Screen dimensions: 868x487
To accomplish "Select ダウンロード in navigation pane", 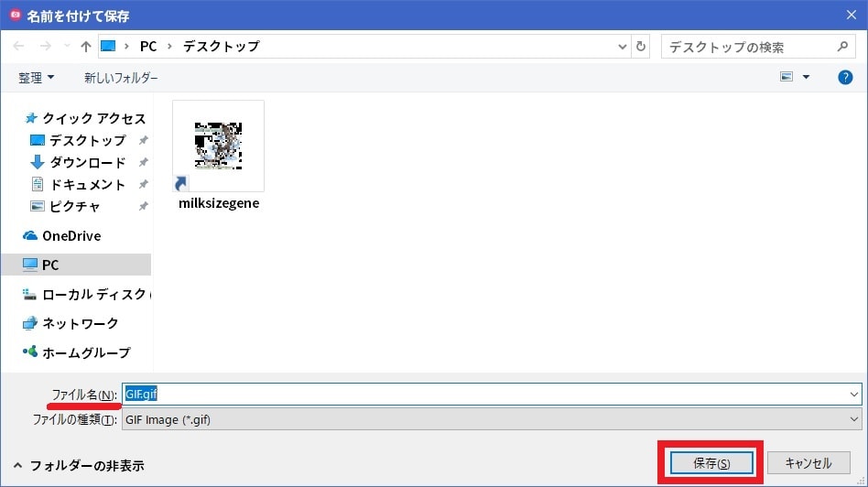I will tap(78, 162).
